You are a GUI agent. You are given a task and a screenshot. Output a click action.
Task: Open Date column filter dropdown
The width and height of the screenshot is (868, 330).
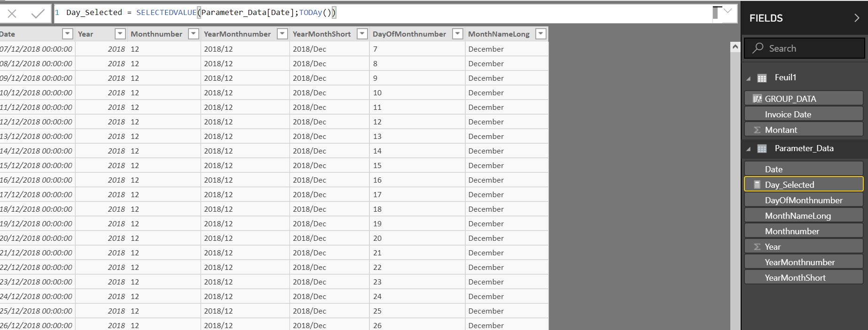point(68,34)
